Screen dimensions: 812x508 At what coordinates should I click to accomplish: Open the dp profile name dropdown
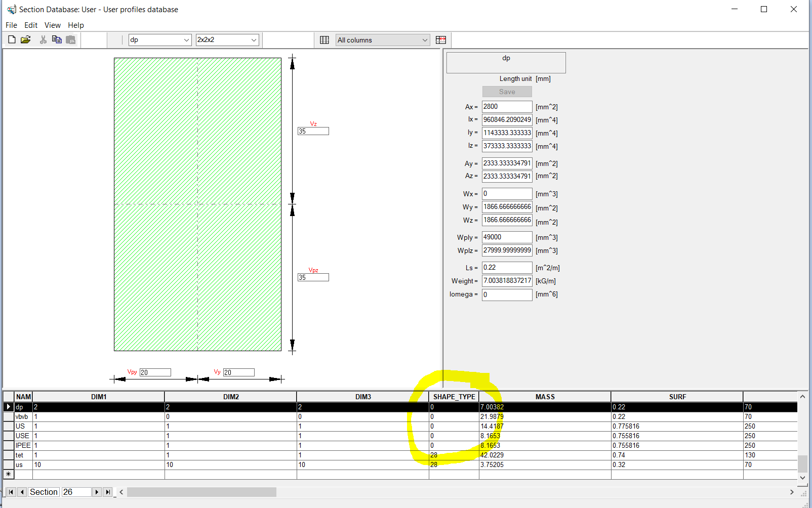(x=186, y=39)
